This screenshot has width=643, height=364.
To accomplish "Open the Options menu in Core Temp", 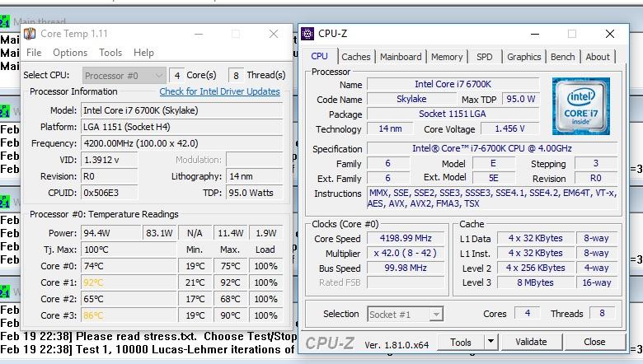I will click(x=70, y=53).
